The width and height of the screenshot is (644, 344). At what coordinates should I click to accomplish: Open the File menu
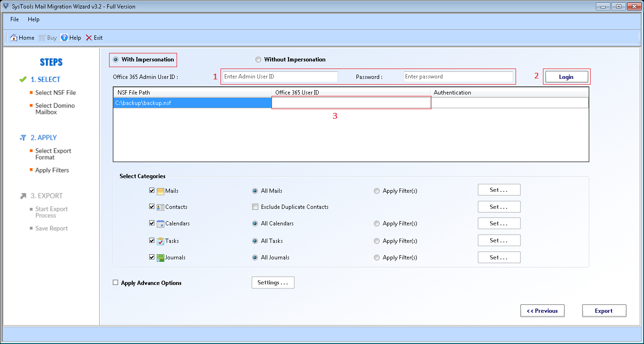coord(15,19)
